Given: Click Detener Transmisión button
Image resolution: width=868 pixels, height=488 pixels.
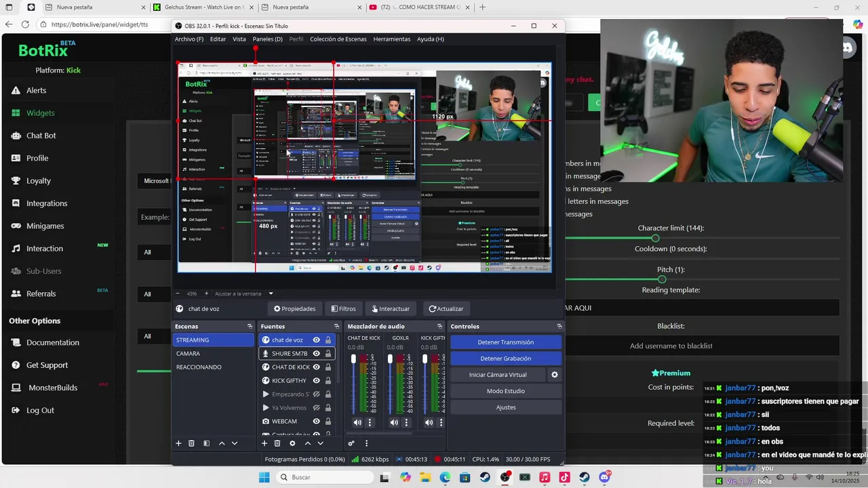Looking at the screenshot, I should tap(506, 342).
